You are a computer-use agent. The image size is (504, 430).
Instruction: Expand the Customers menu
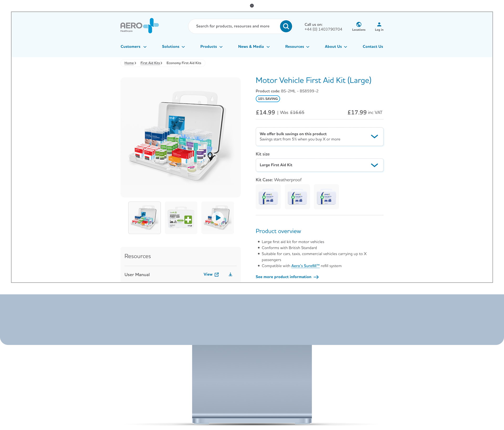[x=133, y=47]
